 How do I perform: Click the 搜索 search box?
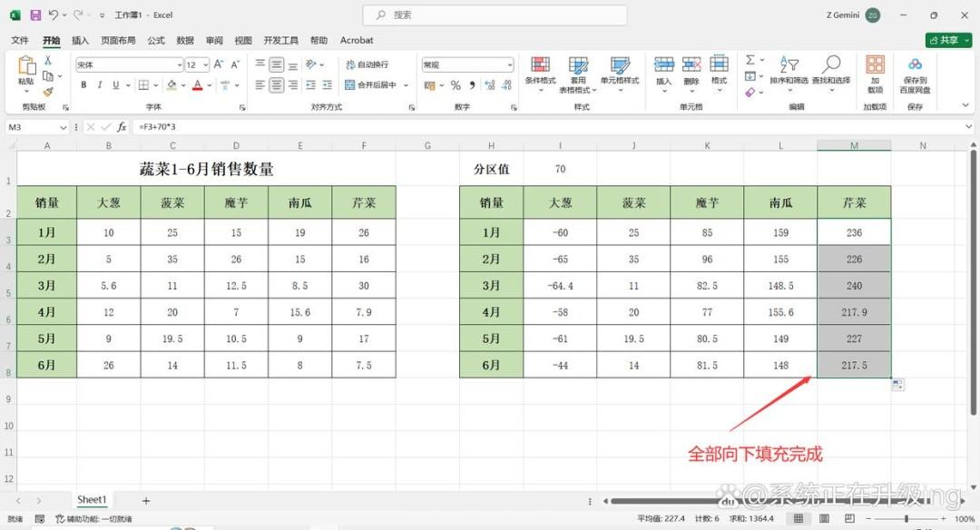[x=495, y=15]
